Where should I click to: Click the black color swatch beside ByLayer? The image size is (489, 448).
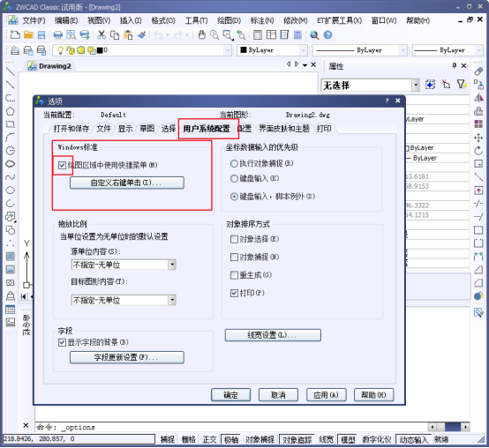pyautogui.click(x=244, y=50)
